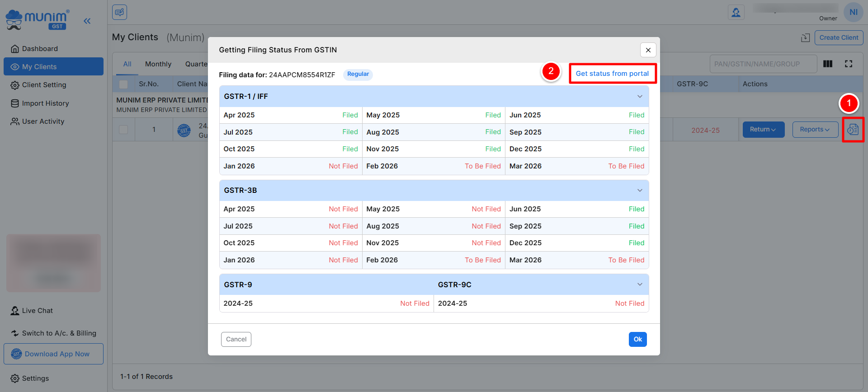The height and width of the screenshot is (392, 868).
Task: Collapse the GSTR-9 section chevron
Action: (x=640, y=285)
